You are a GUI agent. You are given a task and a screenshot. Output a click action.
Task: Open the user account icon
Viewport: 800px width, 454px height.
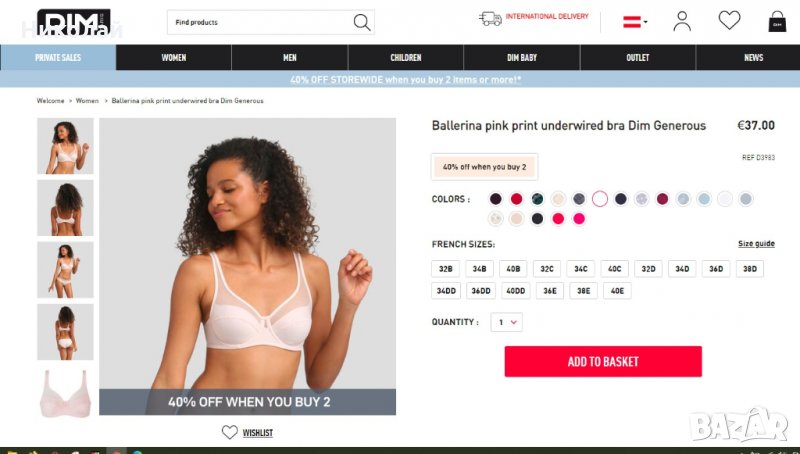point(682,21)
